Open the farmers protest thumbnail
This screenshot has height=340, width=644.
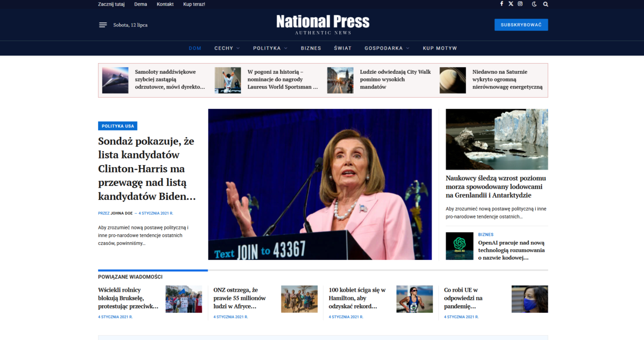(x=184, y=299)
